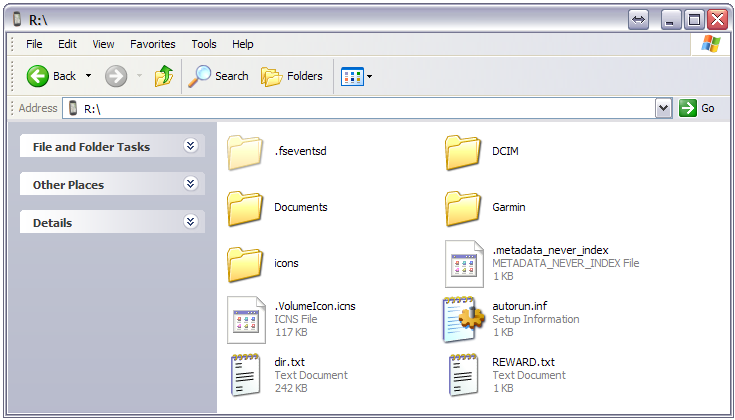
Task: Expand the address bar dropdown
Action: point(663,108)
